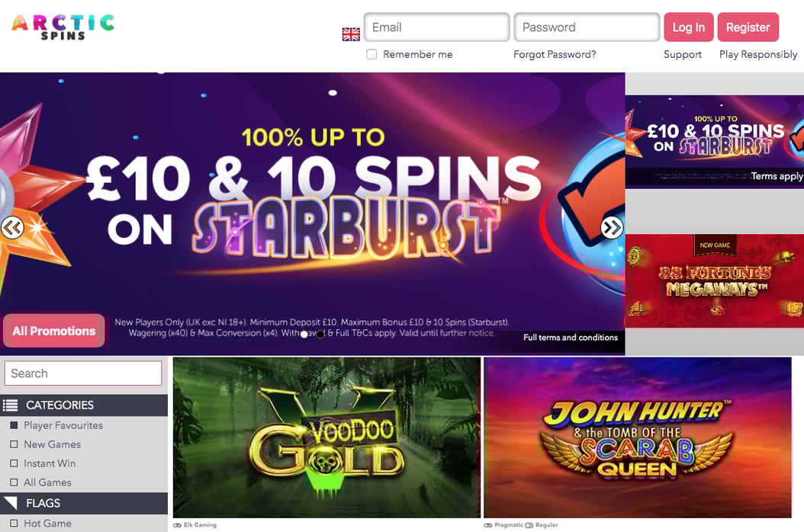Viewport: 804px width, 532px height.
Task: Click the Categories list icon
Action: pos(10,405)
